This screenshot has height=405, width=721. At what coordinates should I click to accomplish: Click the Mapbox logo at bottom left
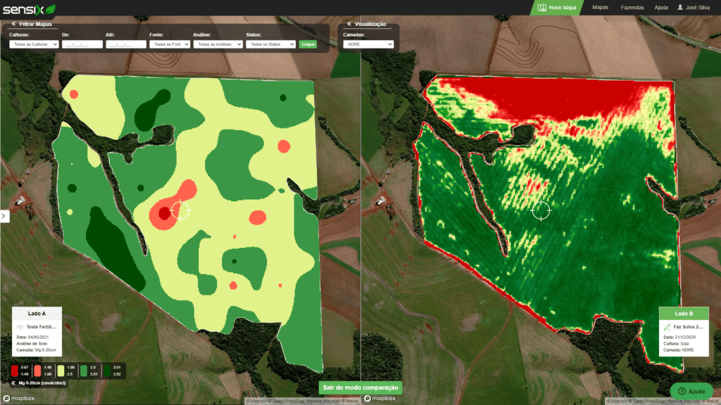[18, 398]
